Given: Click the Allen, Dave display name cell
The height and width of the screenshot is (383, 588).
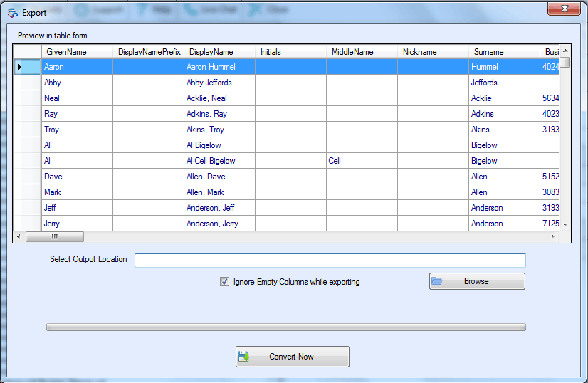Looking at the screenshot, I should [x=220, y=177].
